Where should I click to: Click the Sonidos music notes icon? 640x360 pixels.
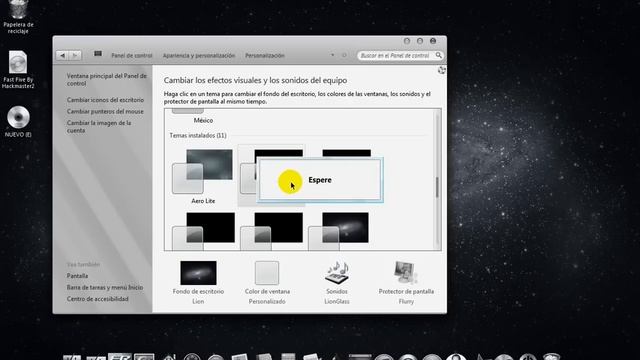tap(337, 273)
